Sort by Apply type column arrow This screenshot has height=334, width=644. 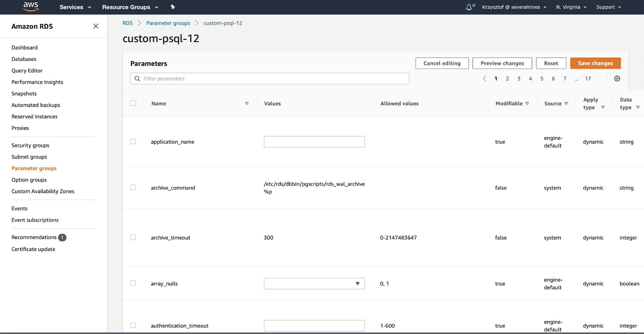tap(603, 107)
